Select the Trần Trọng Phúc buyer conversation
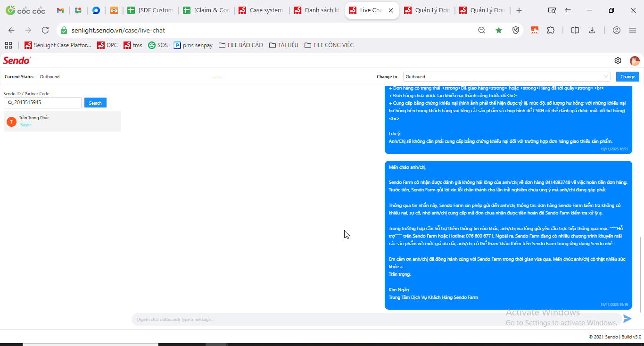The height and width of the screenshot is (346, 644). (62, 121)
